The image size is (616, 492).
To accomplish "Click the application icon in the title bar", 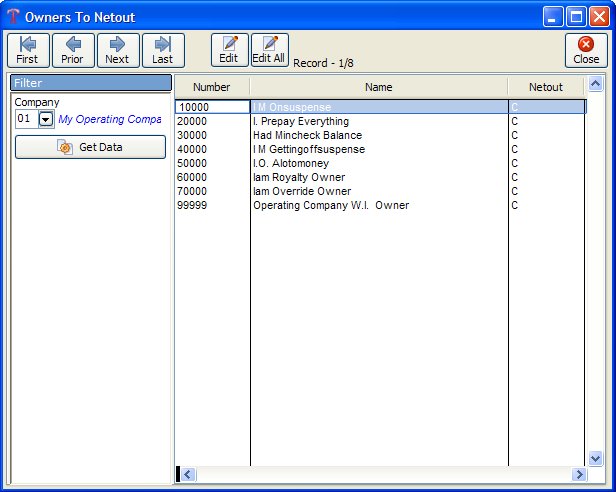I will click(13, 17).
